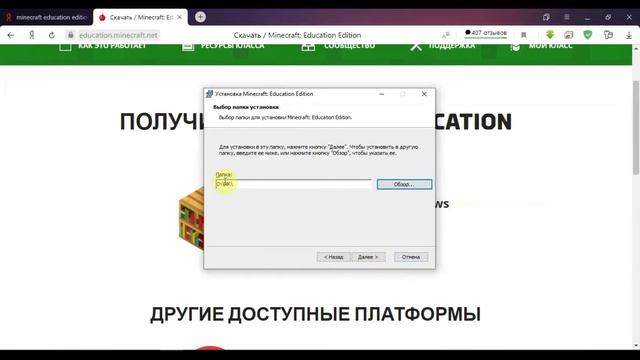Click the padlock site security icon
Image resolution: width=640 pixels, height=360 pixels.
(71, 35)
